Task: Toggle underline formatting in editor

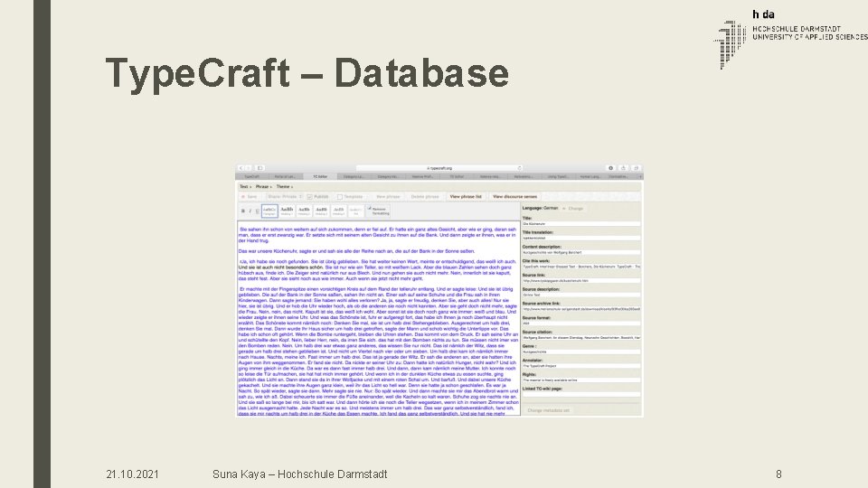Action: point(257,211)
